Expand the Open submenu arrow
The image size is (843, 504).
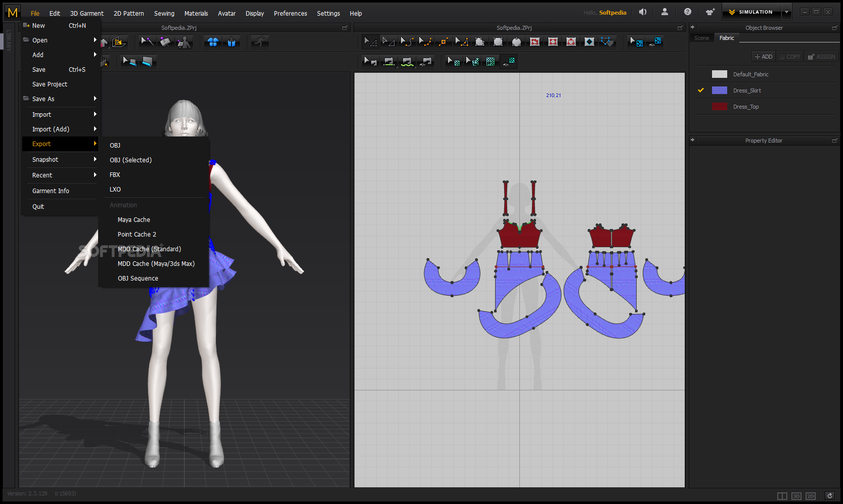coord(95,40)
